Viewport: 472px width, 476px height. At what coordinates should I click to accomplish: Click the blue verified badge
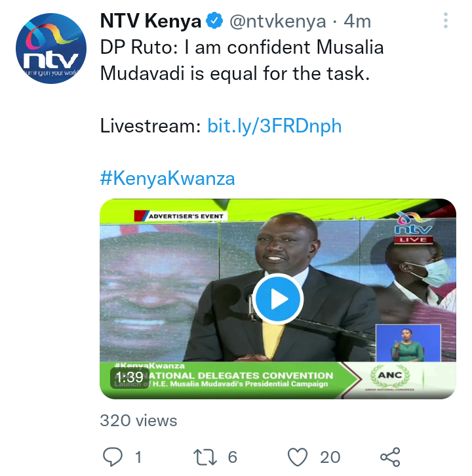(214, 21)
